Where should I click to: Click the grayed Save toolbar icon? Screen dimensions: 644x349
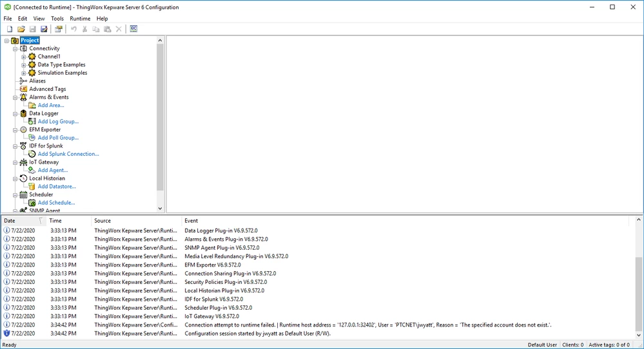[x=32, y=29]
